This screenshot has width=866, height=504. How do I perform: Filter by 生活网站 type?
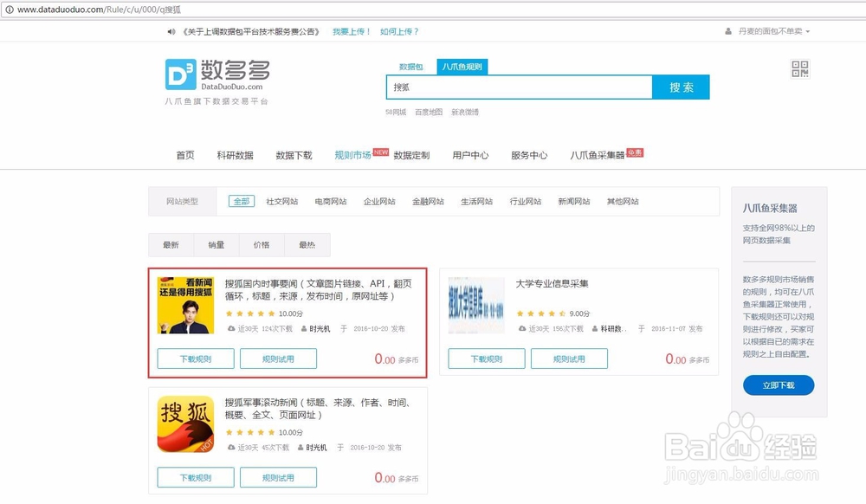click(476, 202)
